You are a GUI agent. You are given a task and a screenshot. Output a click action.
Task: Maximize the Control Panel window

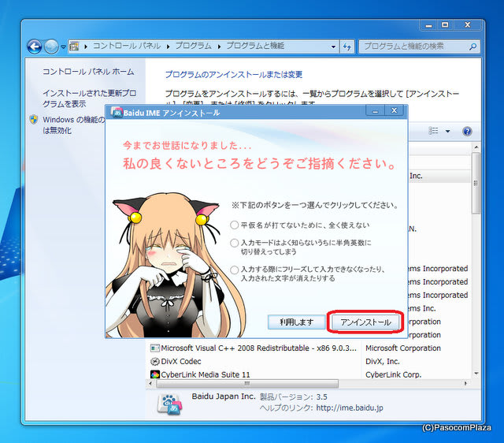(445, 25)
